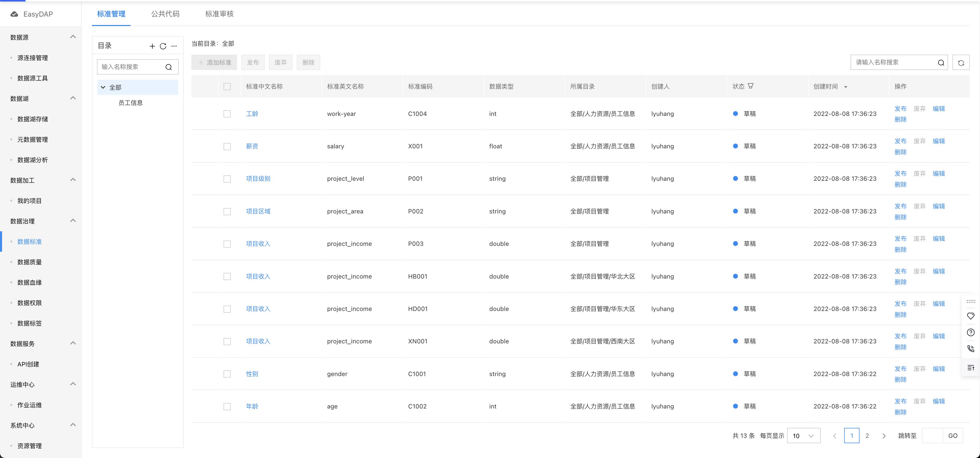The image size is (980, 458).
Task: Open the directory more-options ellipsis
Action: point(174,46)
